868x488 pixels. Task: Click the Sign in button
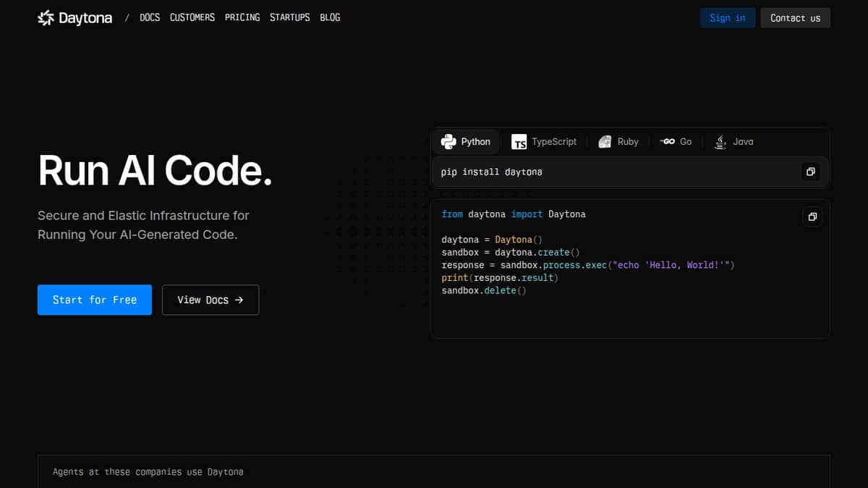728,18
